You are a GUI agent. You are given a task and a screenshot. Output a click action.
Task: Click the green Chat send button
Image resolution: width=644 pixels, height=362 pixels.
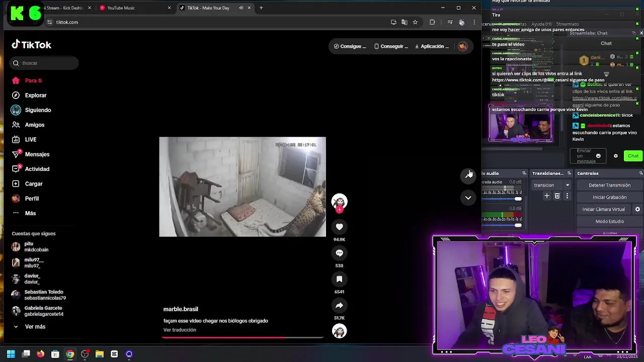(633, 156)
